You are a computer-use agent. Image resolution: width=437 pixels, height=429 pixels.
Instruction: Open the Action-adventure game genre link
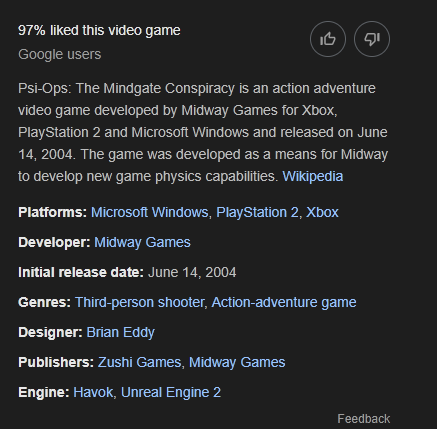284,302
